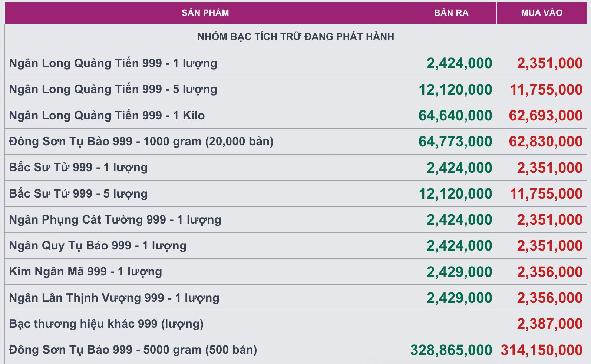Click the SẢN PHẨM column header
This screenshot has width=591, height=364.
coord(205,13)
